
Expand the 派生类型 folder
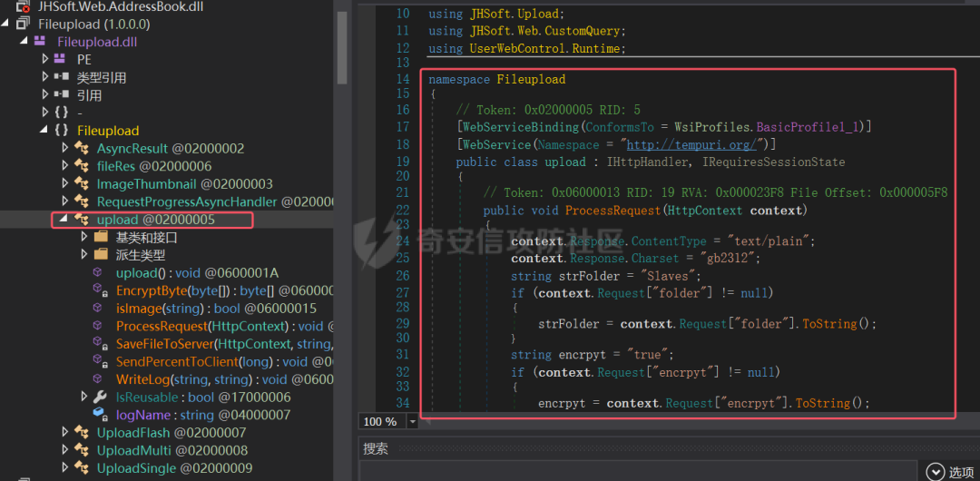pos(85,255)
